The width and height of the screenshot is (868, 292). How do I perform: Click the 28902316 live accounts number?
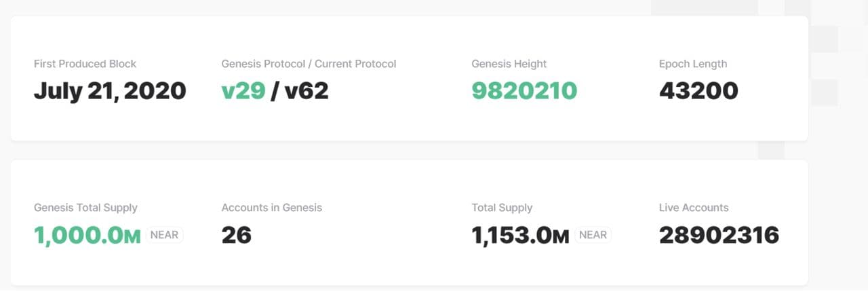[719, 235]
